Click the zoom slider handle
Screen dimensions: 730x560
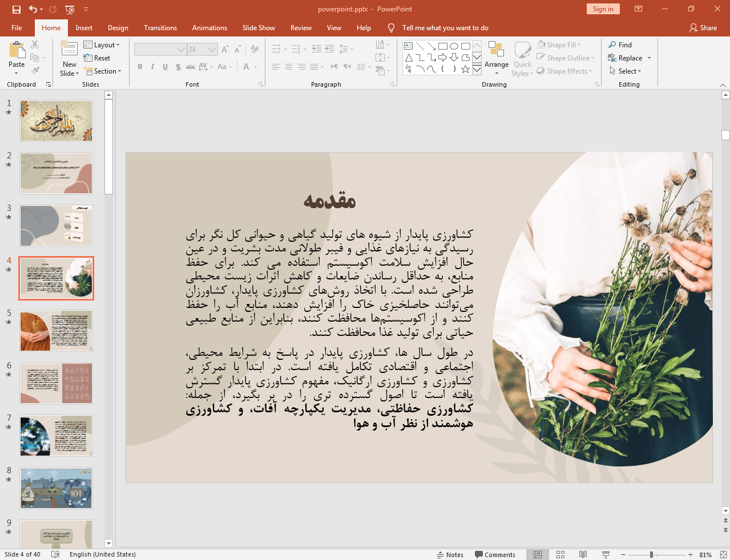click(651, 554)
